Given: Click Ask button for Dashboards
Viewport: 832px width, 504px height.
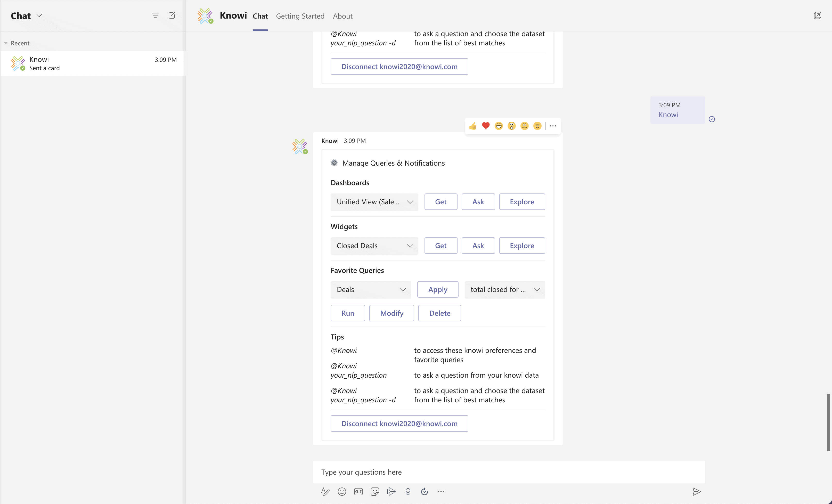Looking at the screenshot, I should pyautogui.click(x=478, y=202).
